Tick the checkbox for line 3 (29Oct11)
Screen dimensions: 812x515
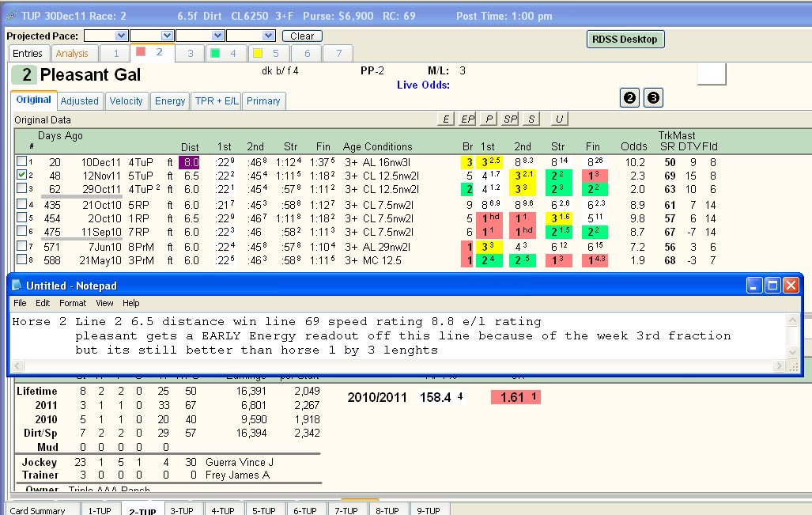coord(22,188)
